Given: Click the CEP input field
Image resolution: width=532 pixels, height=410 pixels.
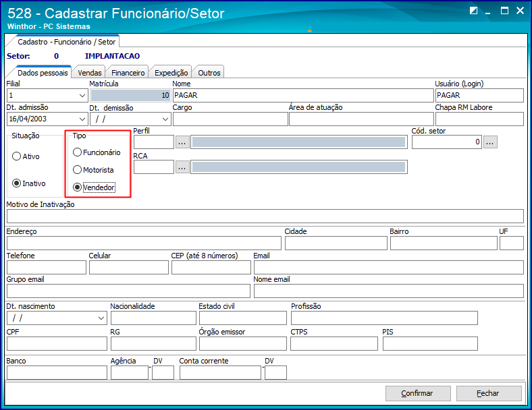Looking at the screenshot, I should click(211, 267).
